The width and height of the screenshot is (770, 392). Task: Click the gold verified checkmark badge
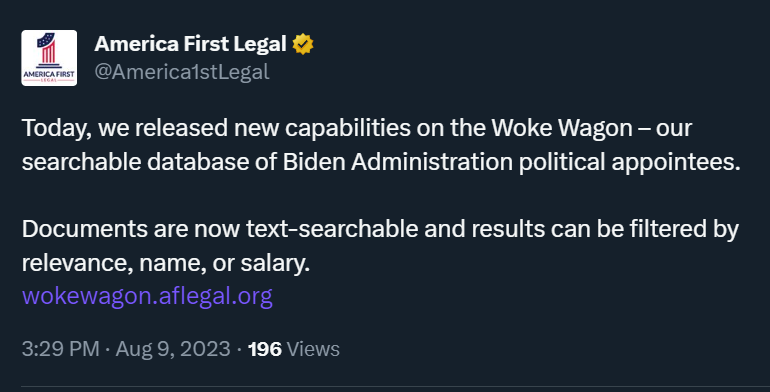click(x=303, y=44)
